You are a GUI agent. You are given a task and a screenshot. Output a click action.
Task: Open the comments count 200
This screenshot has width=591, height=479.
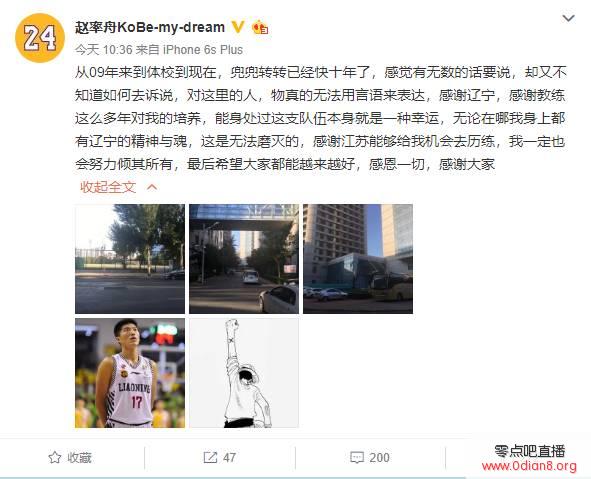pos(380,458)
